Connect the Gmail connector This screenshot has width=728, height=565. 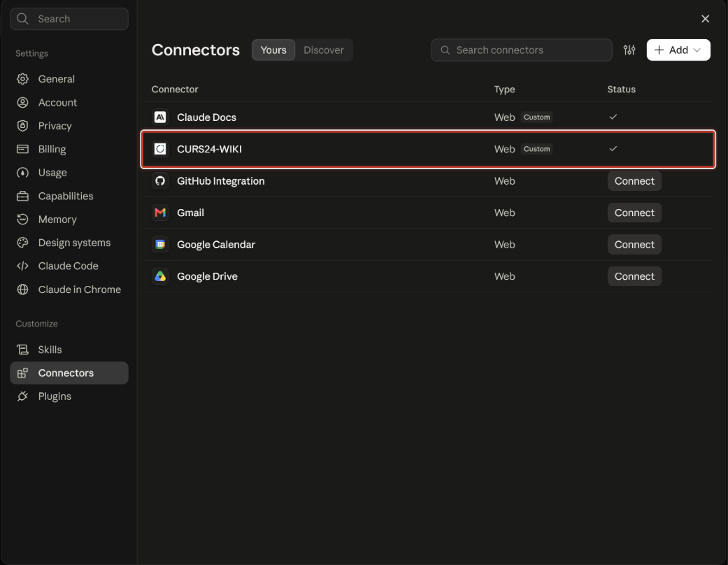click(x=634, y=213)
